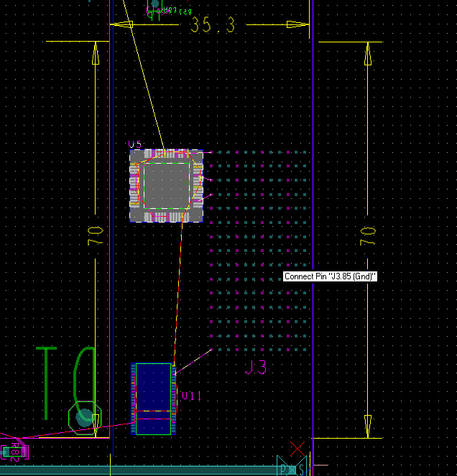Select the small R82 component at bottom left
Image resolution: width=457 pixels, height=476 pixels.
(14, 452)
